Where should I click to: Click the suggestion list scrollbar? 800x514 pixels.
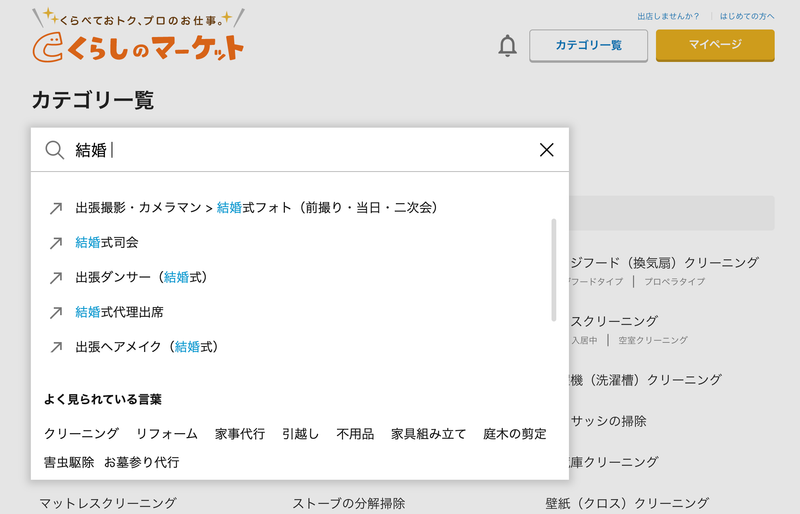point(554,270)
